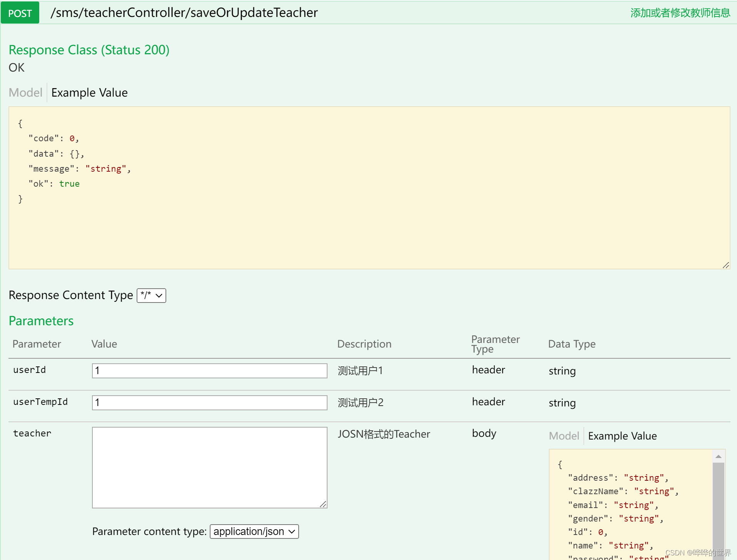Click the green POST method badge

(x=20, y=13)
